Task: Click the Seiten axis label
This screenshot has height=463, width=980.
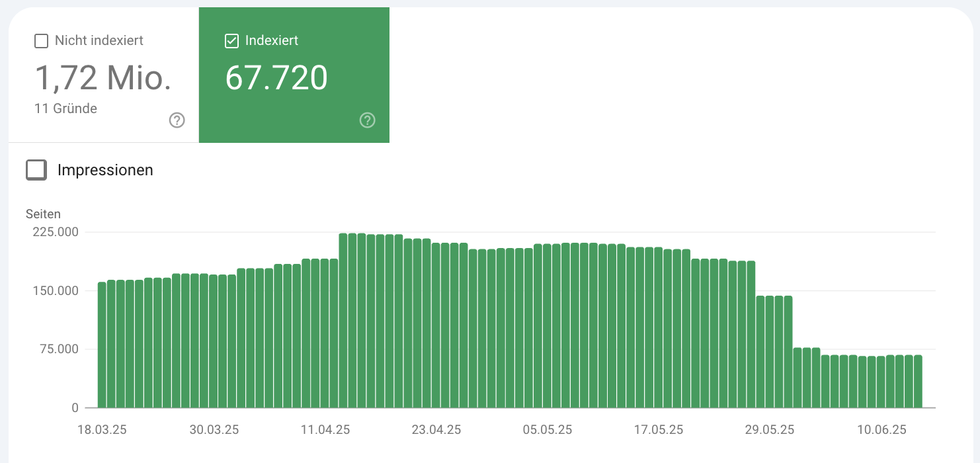Action: pyautogui.click(x=44, y=214)
